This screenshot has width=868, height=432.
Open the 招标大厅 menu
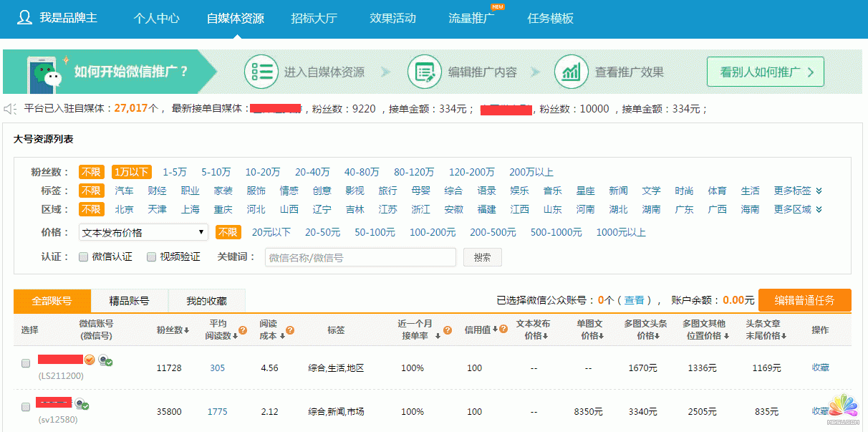click(x=315, y=19)
